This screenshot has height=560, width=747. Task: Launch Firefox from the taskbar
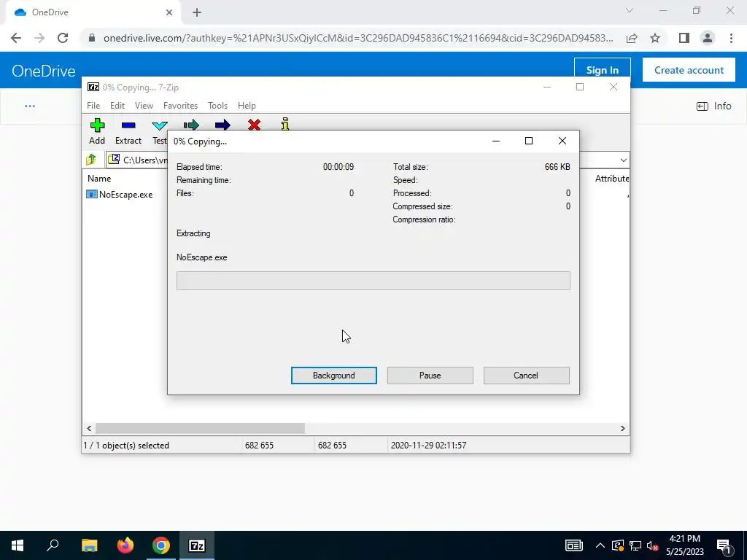pyautogui.click(x=125, y=545)
